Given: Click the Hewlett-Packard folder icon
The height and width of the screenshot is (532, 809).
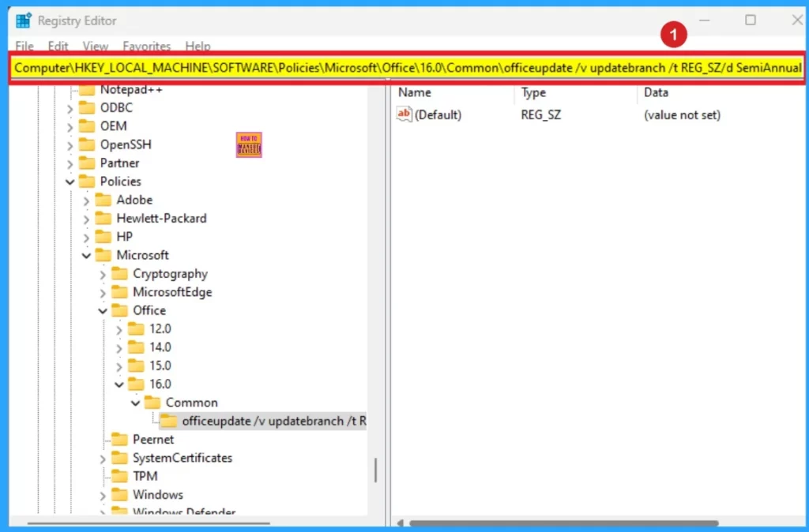Looking at the screenshot, I should (103, 218).
